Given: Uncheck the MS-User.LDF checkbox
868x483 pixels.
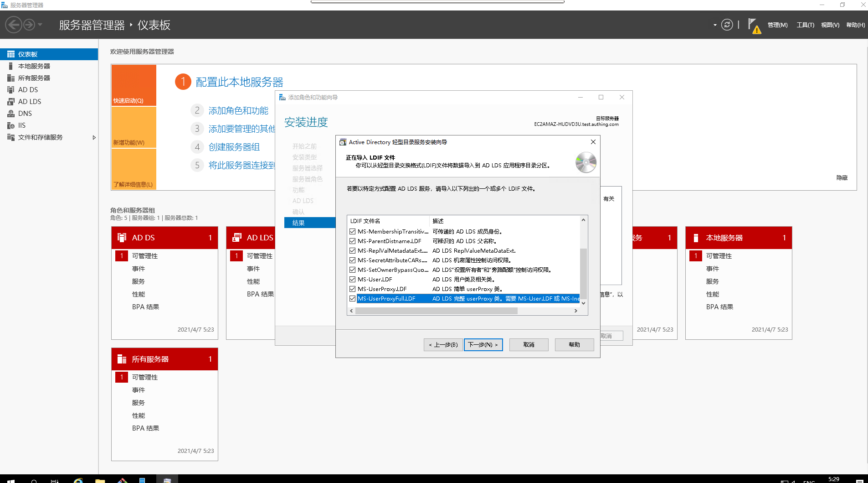Looking at the screenshot, I should click(352, 280).
